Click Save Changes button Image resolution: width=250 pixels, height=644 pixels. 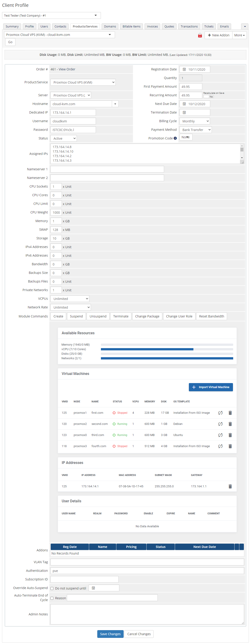110,634
